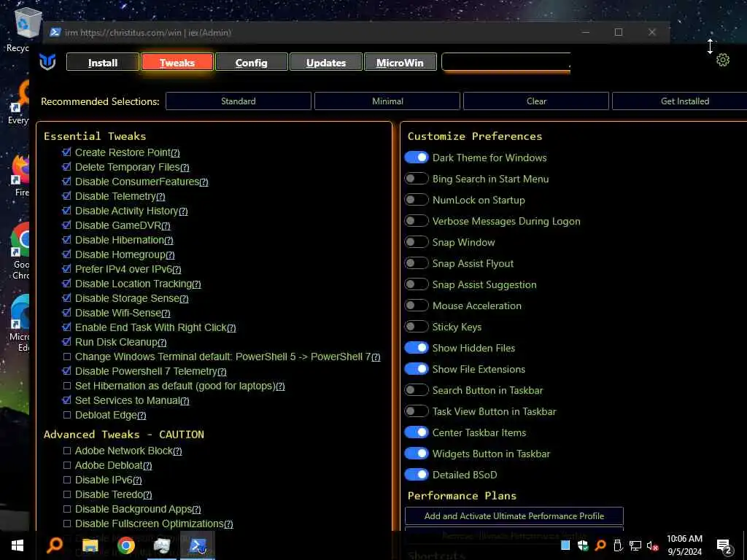Open help (?) for Debloat Edge
This screenshot has height=560, width=747.
point(142,416)
